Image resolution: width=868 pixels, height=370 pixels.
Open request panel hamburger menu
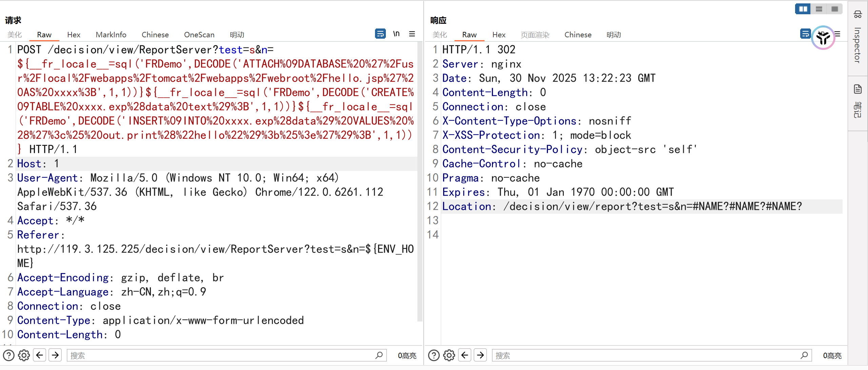[x=412, y=34]
